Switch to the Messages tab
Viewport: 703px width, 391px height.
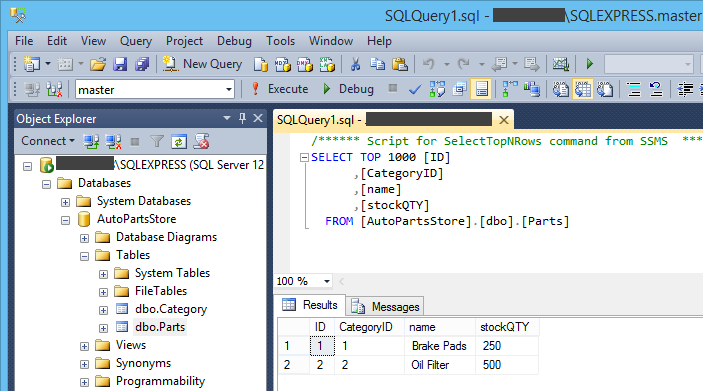386,307
